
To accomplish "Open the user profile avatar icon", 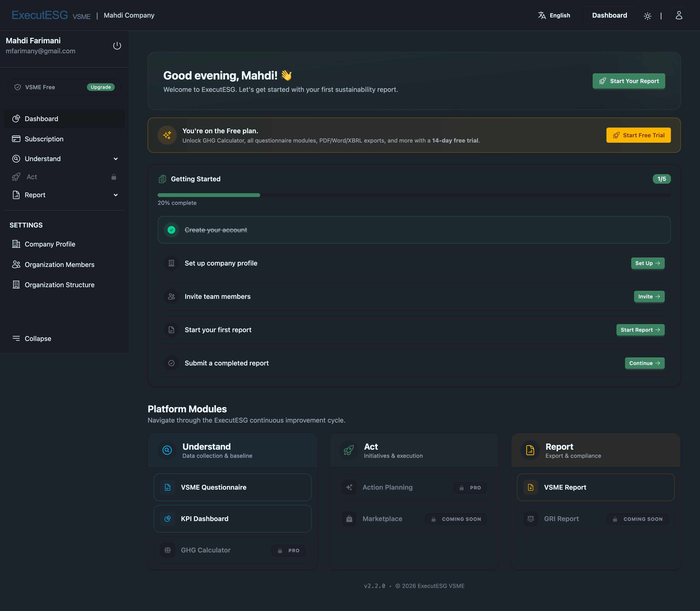I will pos(679,15).
